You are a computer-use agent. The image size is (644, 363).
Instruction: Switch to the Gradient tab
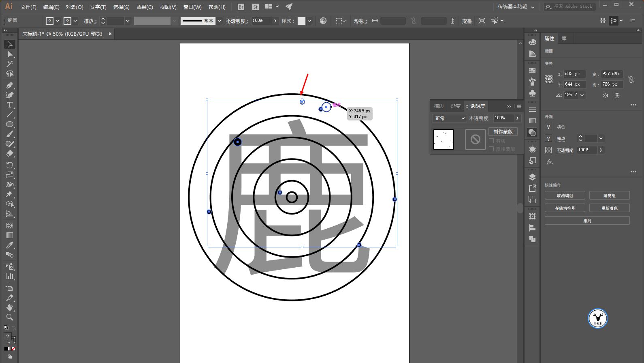tap(456, 106)
